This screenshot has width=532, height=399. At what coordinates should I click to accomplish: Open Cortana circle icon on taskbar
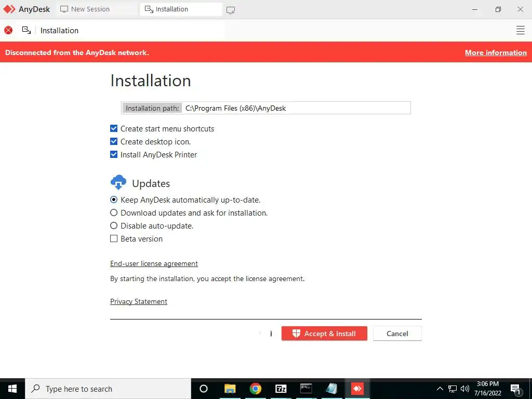tap(204, 389)
